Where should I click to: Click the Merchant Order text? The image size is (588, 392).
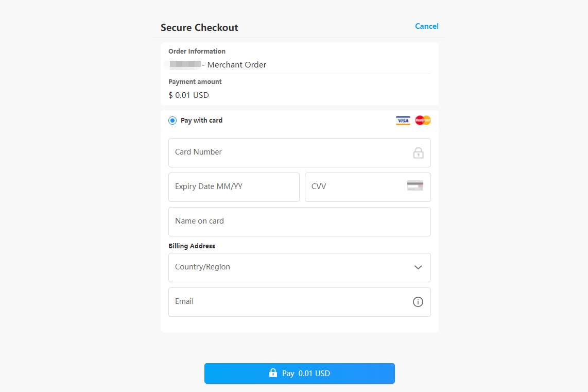(x=236, y=65)
